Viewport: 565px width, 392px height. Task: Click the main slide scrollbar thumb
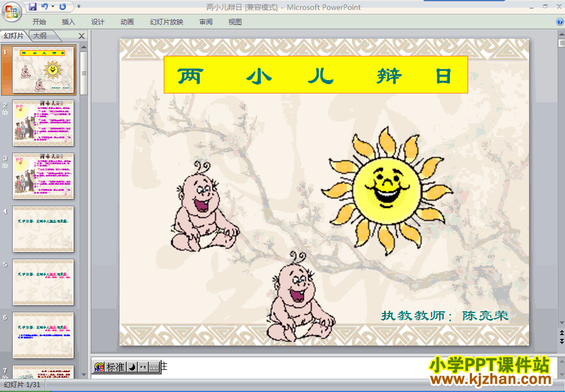[561, 43]
